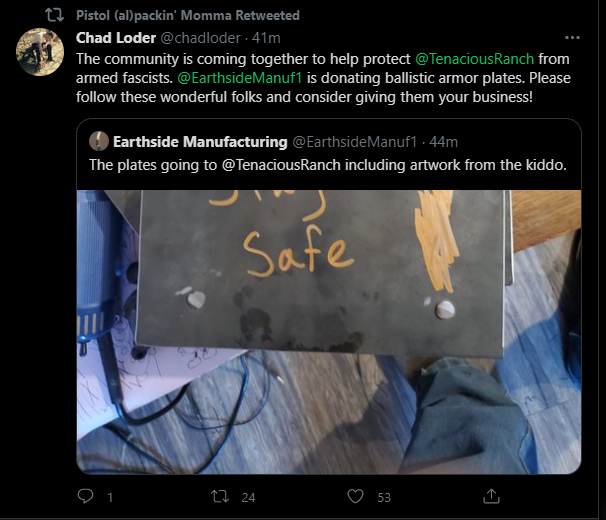Click the @chadloder handle

[200, 38]
